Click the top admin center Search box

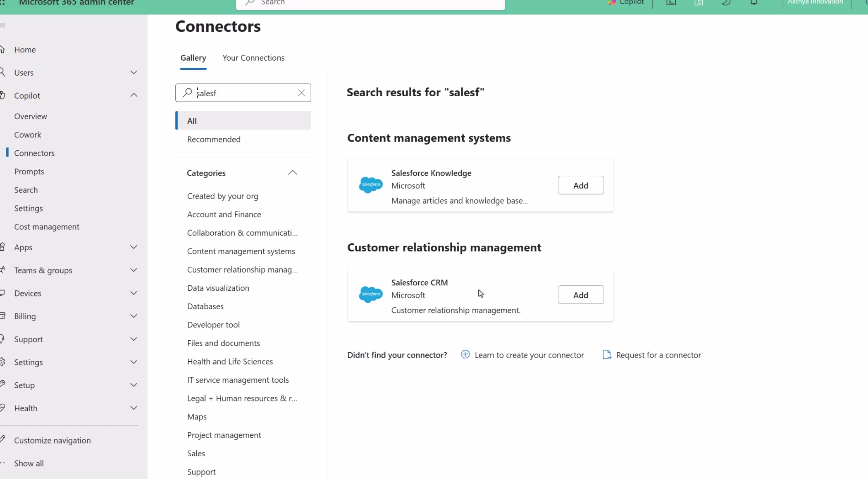coord(370,3)
